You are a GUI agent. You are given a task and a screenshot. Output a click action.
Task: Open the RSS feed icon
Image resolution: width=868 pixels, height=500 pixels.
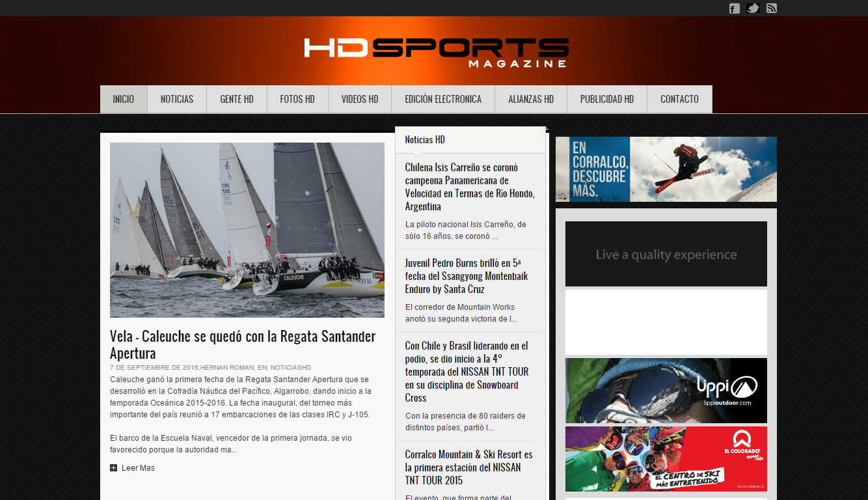point(772,8)
